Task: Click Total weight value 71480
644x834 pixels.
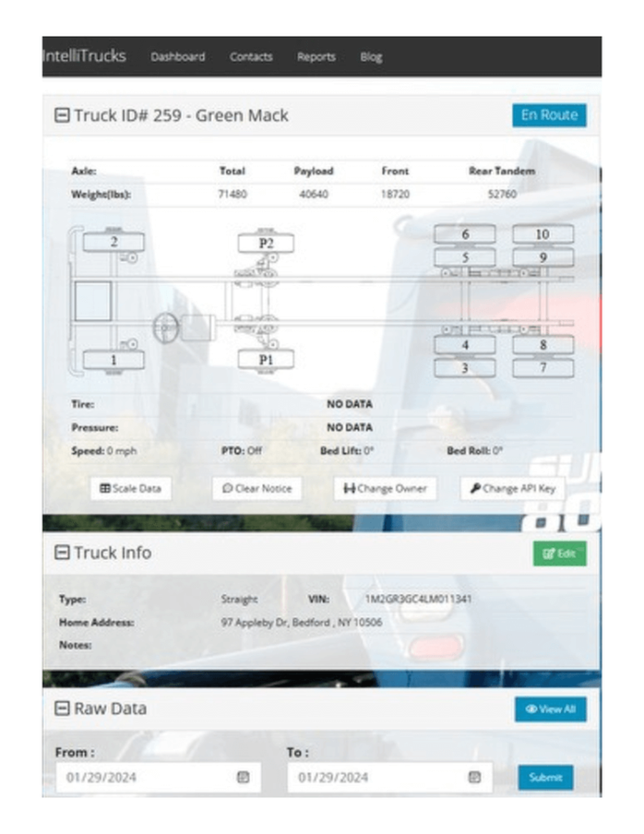Action: (232, 194)
